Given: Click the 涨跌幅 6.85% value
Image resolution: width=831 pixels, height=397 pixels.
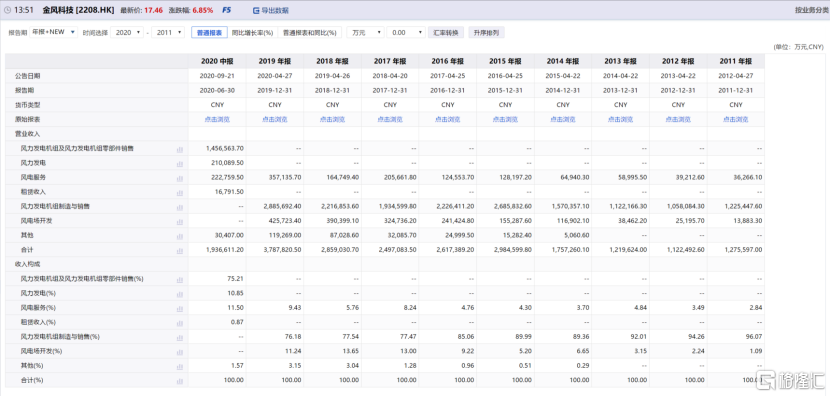Looking at the screenshot, I should [x=202, y=10].
